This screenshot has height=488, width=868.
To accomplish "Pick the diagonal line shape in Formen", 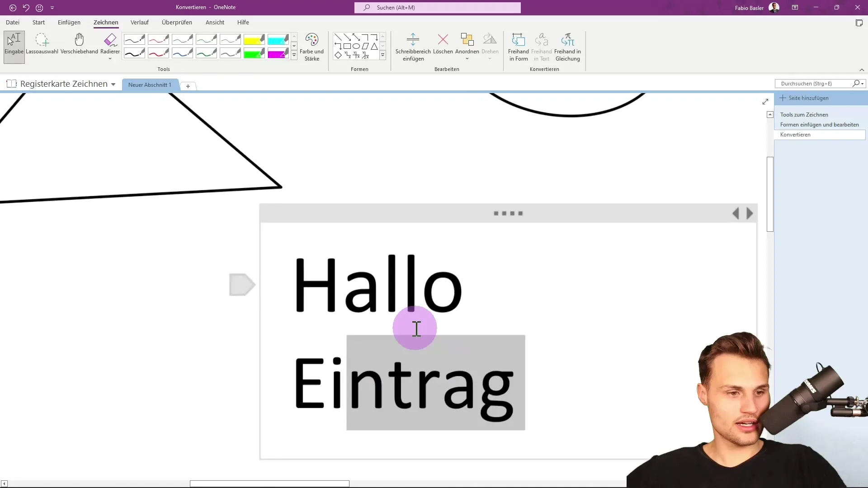I will point(338,37).
